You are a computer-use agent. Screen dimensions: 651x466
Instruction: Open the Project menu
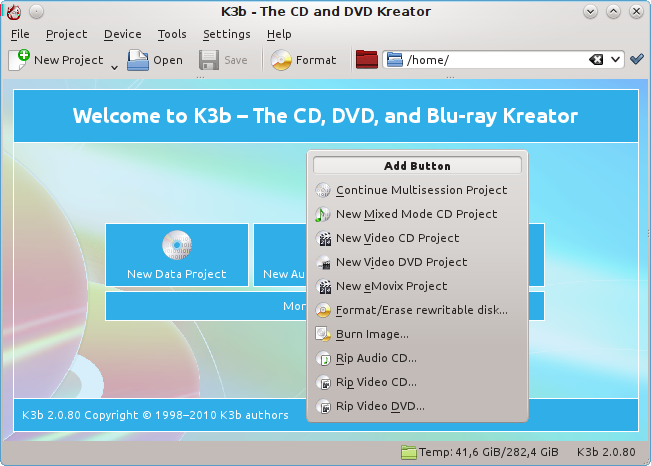[x=66, y=34]
